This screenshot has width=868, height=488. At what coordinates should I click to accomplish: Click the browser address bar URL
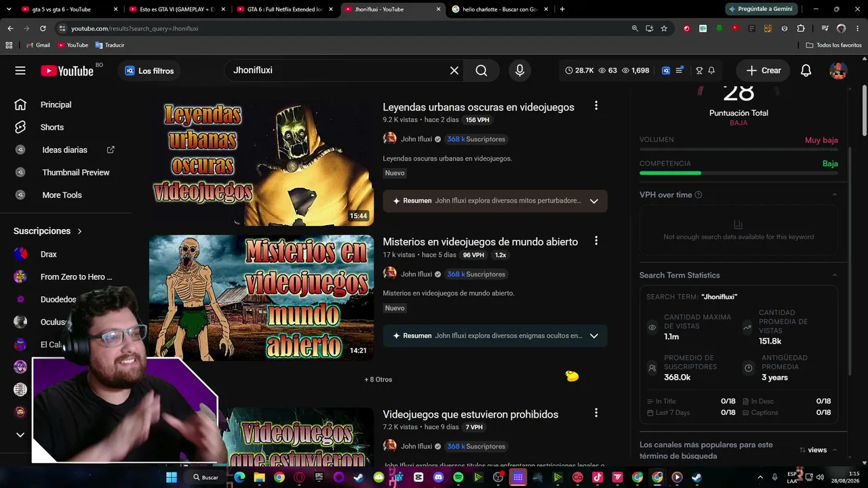click(x=135, y=28)
